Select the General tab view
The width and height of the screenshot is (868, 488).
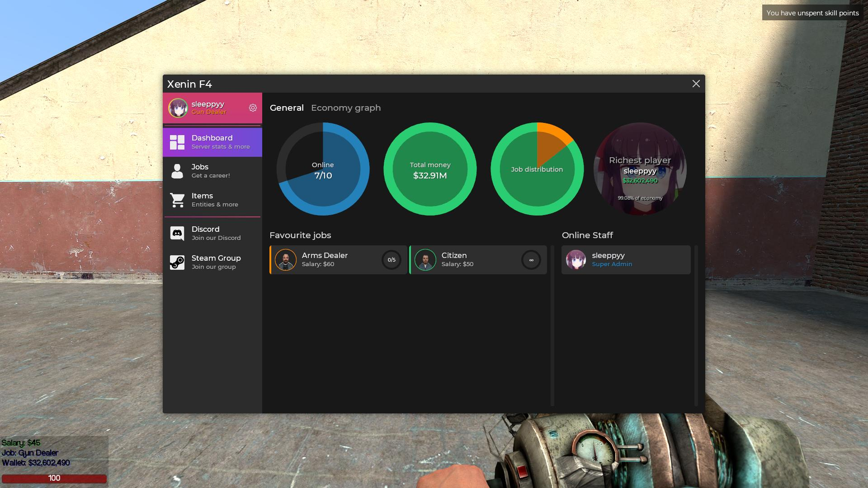[286, 108]
